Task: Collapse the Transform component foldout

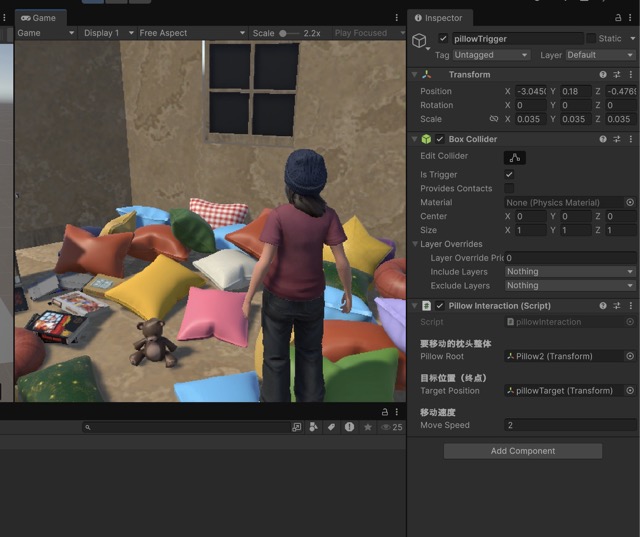Action: pyautogui.click(x=415, y=74)
